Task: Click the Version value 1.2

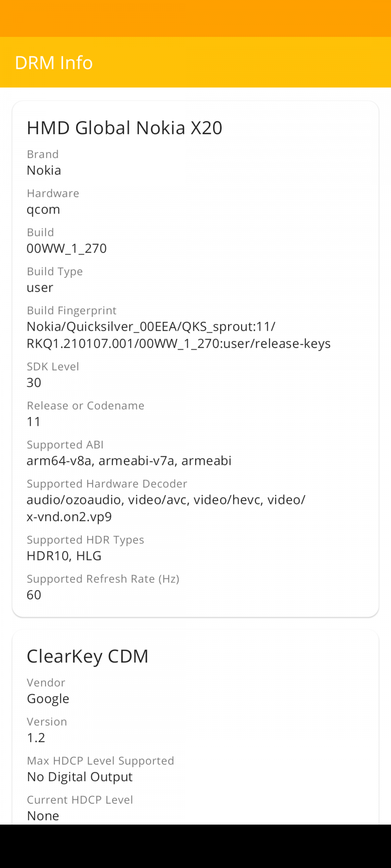Action: point(36,737)
